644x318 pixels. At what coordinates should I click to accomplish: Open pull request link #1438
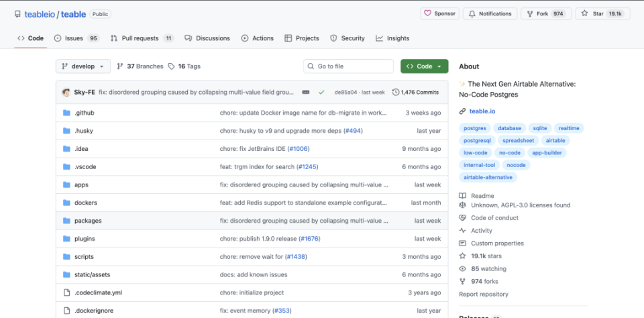pos(296,257)
